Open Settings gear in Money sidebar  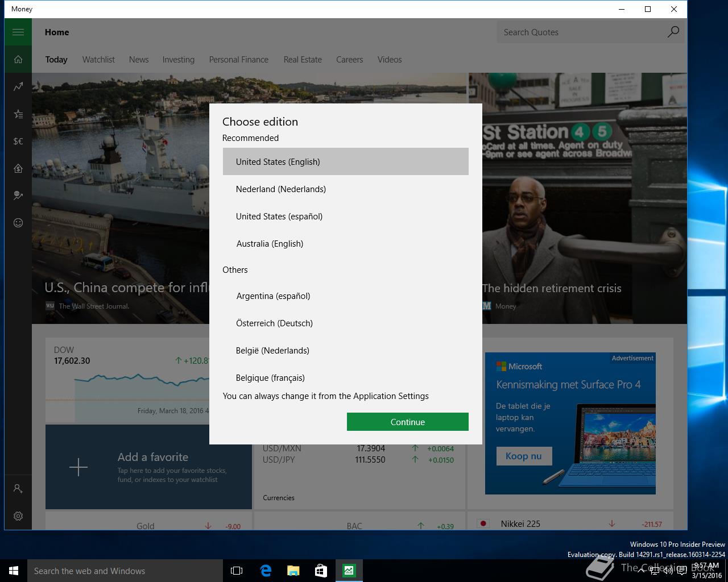point(18,516)
